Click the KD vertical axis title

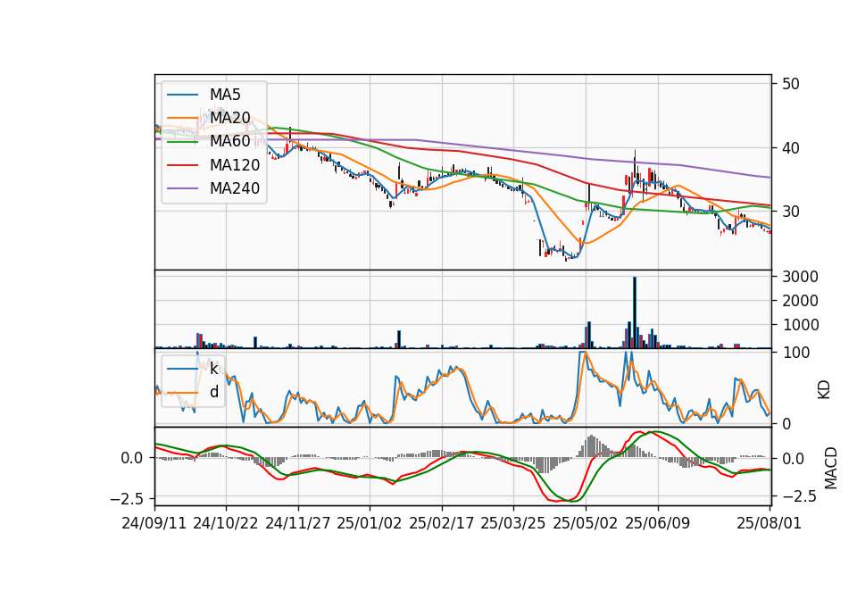(x=824, y=390)
